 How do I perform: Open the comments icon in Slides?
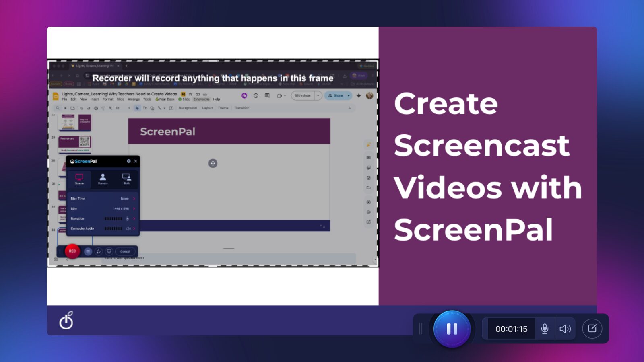(267, 96)
